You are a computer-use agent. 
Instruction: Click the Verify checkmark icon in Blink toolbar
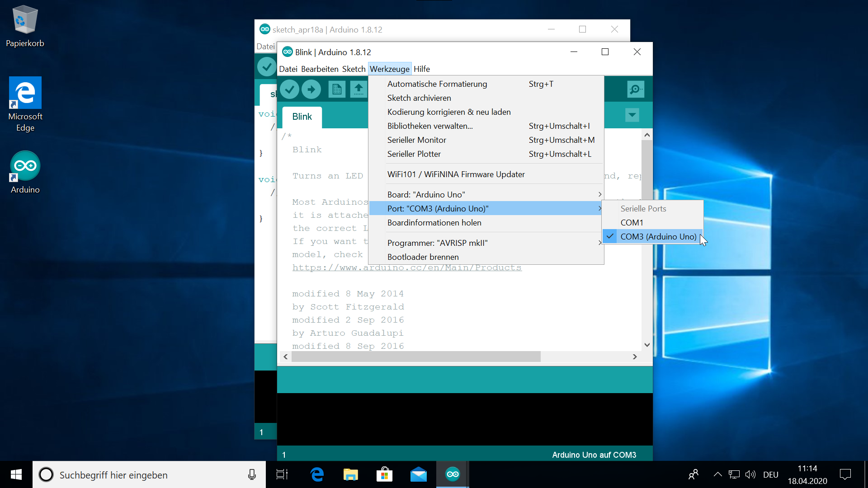289,89
